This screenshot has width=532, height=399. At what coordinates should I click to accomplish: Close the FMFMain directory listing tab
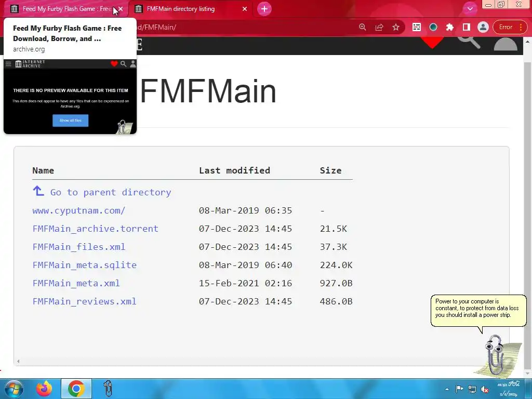[245, 9]
